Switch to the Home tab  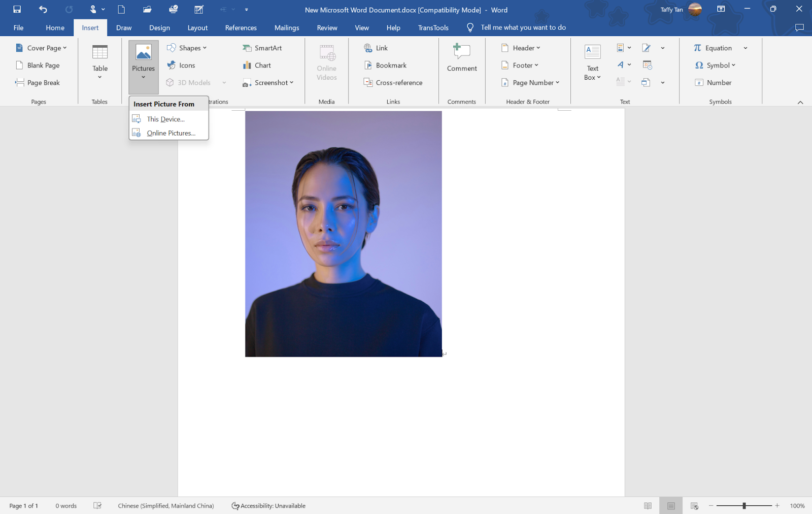(x=55, y=27)
